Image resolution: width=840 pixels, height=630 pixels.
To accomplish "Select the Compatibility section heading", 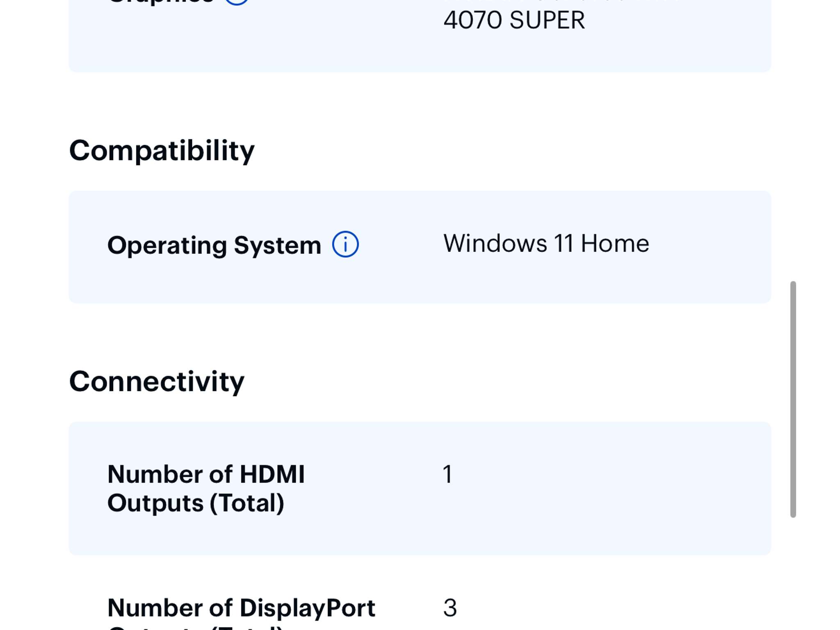I will pyautogui.click(x=162, y=151).
